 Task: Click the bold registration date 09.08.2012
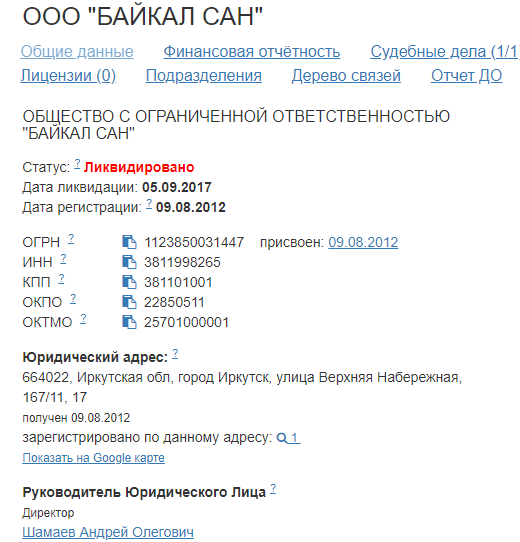tap(191, 207)
